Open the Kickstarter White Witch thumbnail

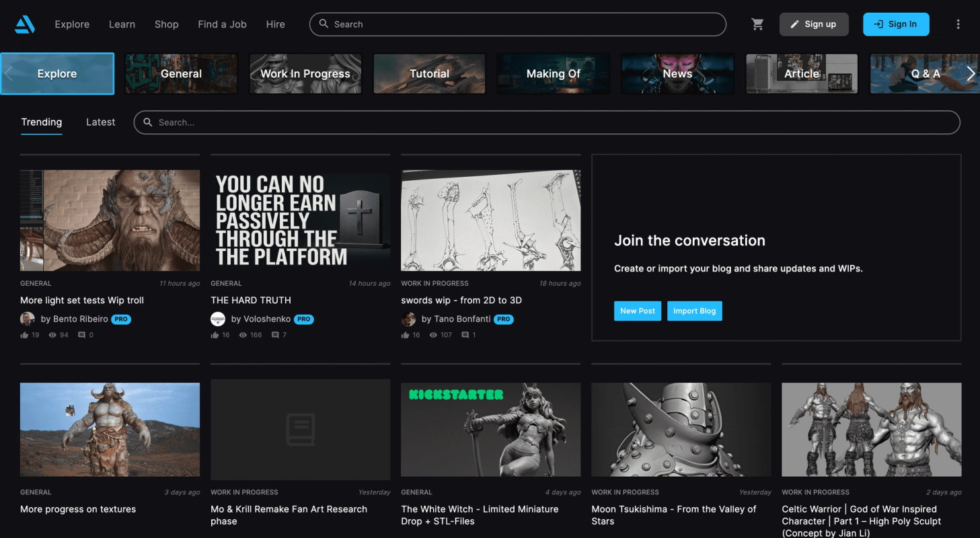click(x=491, y=430)
